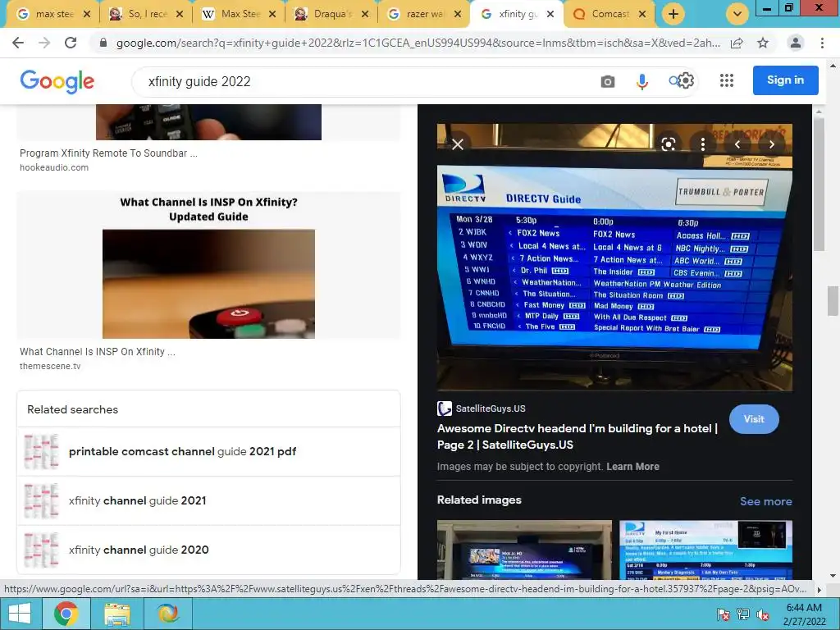
Task: Start voice search with the microphone icon
Action: [x=641, y=81]
